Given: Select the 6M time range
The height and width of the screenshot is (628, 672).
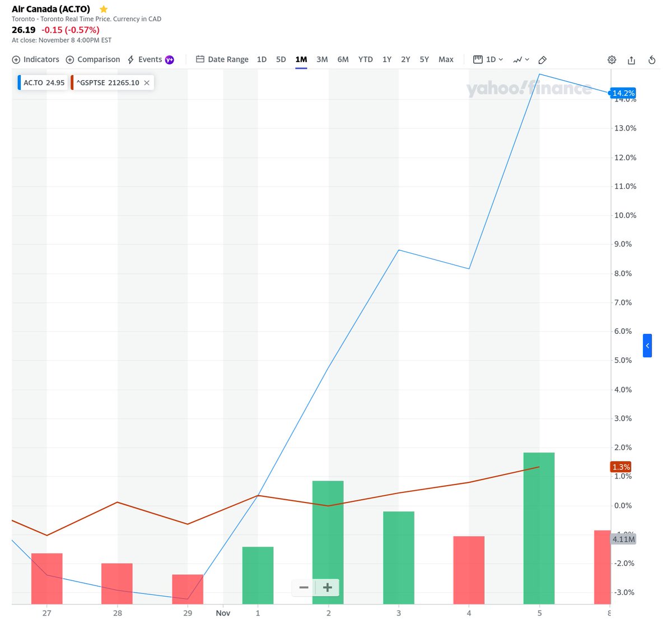Looking at the screenshot, I should [343, 59].
